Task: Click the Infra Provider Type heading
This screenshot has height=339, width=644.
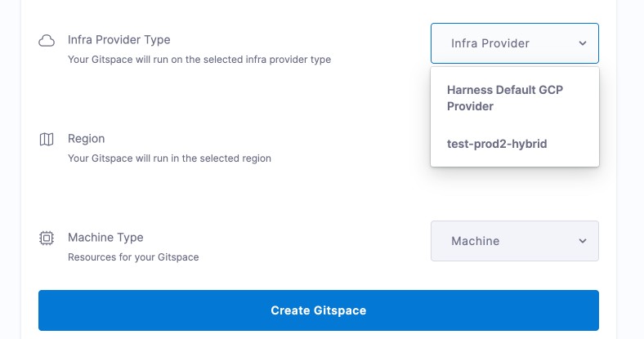Action: click(119, 39)
